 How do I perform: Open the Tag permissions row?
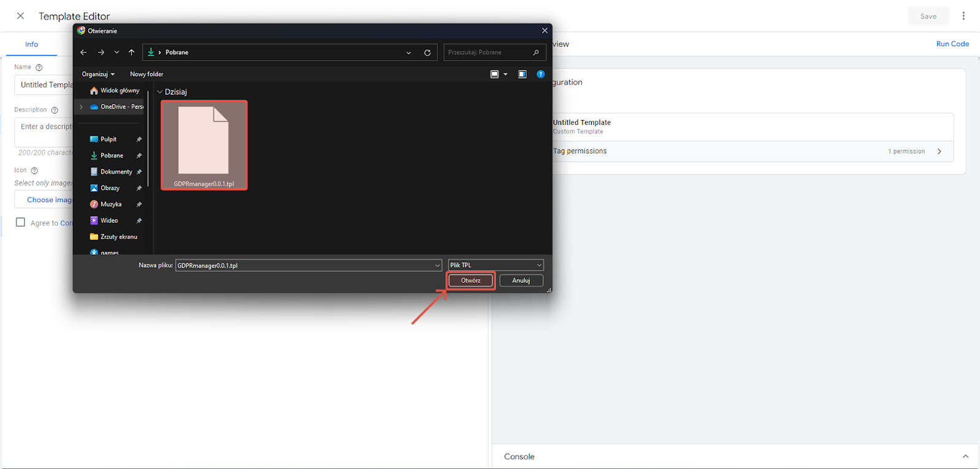pos(753,151)
